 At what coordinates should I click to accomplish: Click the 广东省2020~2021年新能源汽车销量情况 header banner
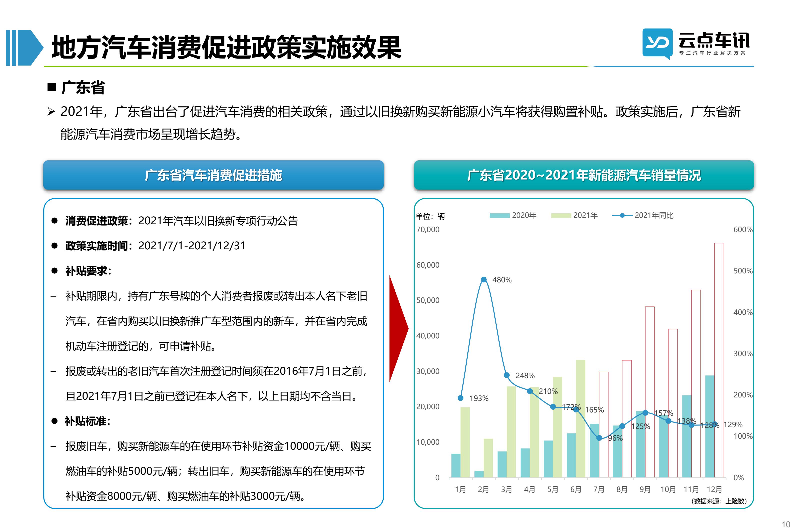click(583, 175)
